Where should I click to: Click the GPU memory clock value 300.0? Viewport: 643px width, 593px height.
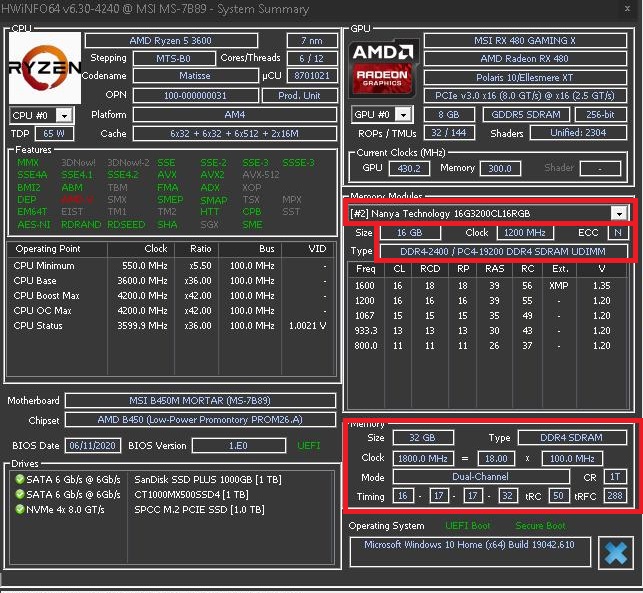coord(500,168)
